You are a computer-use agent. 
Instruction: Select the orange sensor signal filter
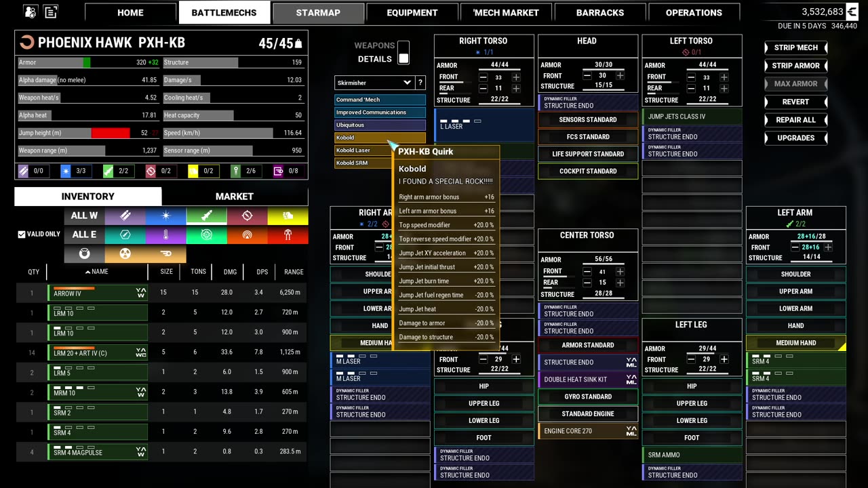click(x=247, y=235)
